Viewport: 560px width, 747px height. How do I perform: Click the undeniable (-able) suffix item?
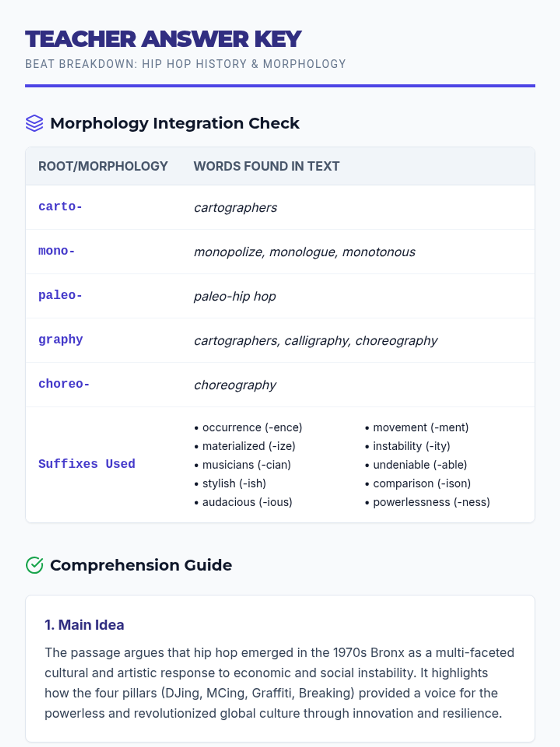coord(416,465)
